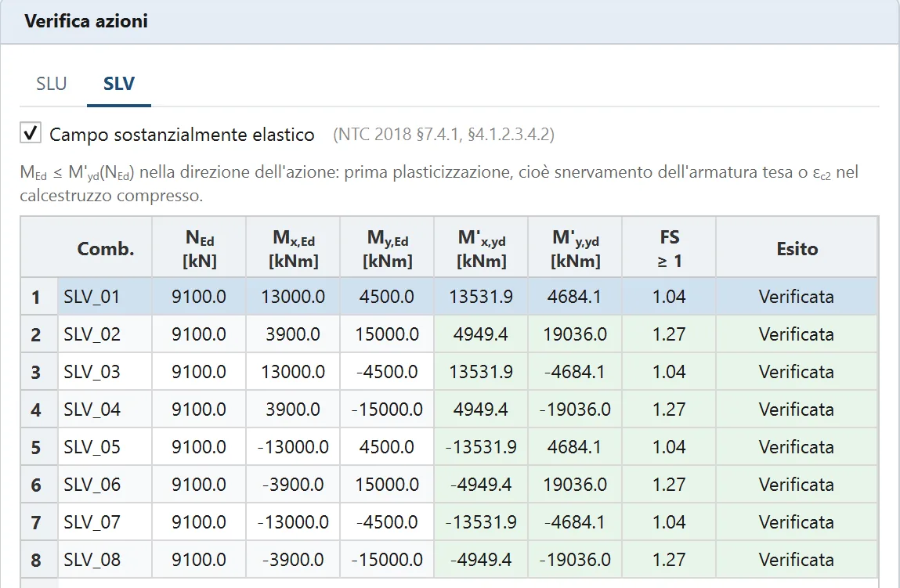Click the SLV_05 combination cell
Image resolution: width=900 pixels, height=588 pixels.
pos(105,447)
